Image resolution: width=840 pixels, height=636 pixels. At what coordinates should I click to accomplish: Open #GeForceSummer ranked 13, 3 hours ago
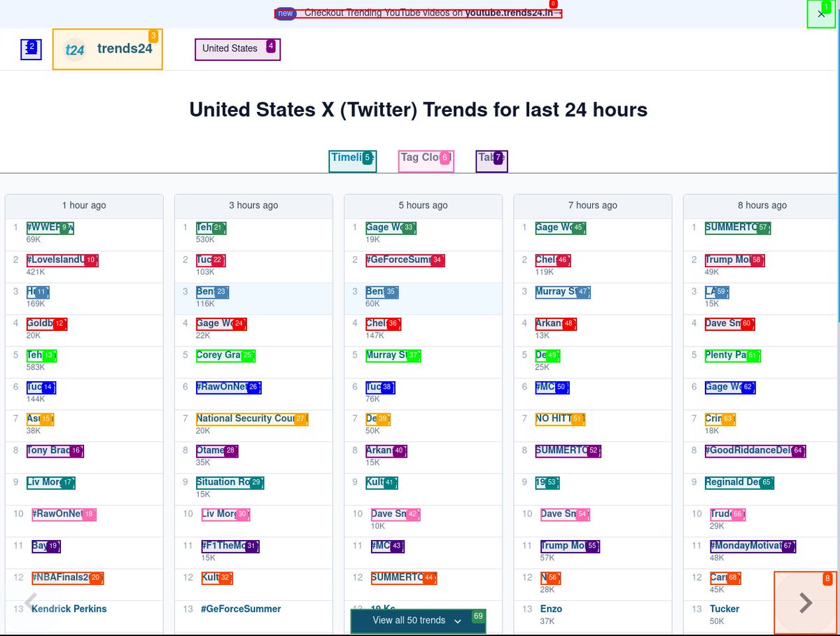tap(241, 609)
